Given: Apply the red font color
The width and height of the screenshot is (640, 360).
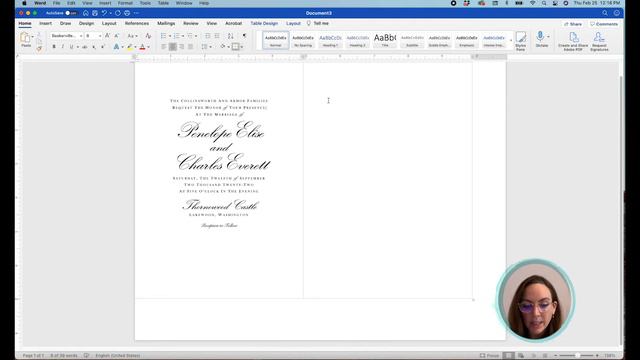Looking at the screenshot, I should click(142, 47).
